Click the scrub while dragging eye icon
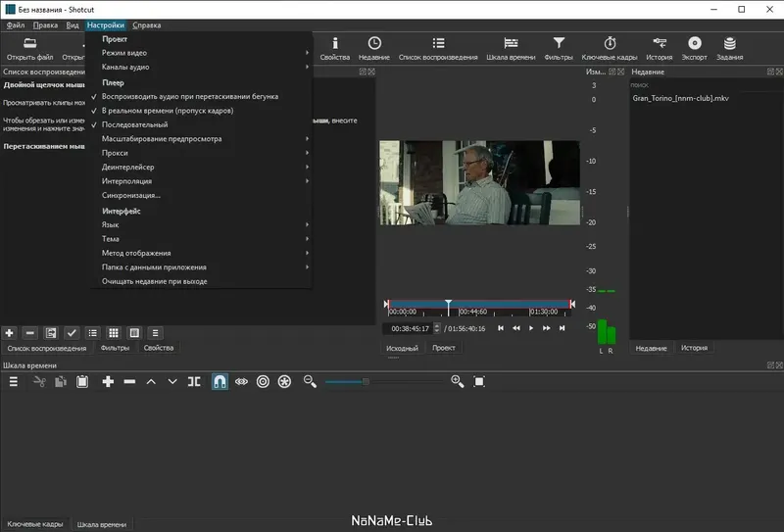This screenshot has width=784, height=532. (x=241, y=381)
